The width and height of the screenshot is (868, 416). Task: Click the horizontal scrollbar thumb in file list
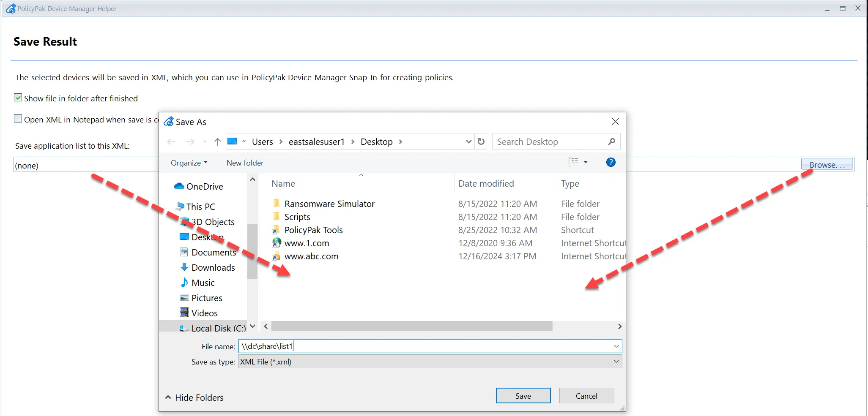pyautogui.click(x=412, y=326)
